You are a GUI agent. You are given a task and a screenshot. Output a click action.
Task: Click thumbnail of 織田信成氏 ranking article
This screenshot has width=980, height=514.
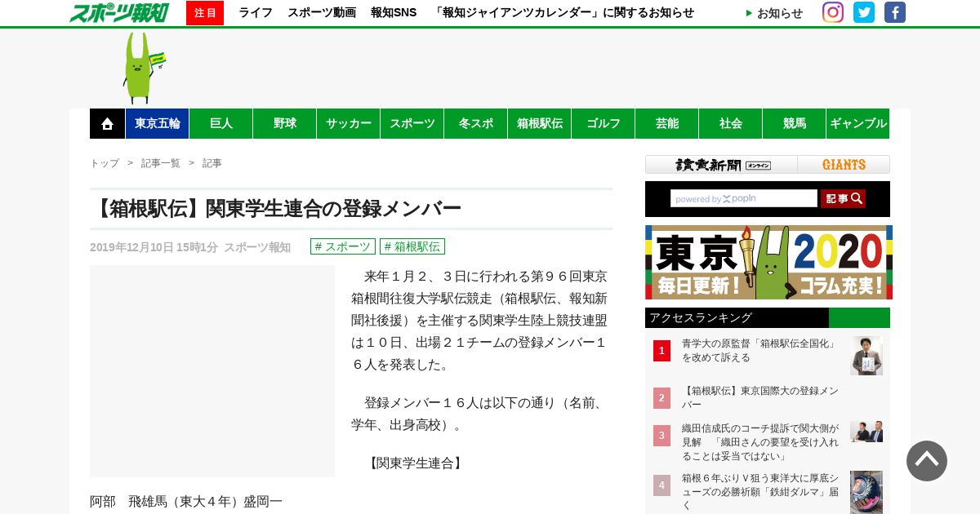tap(866, 432)
